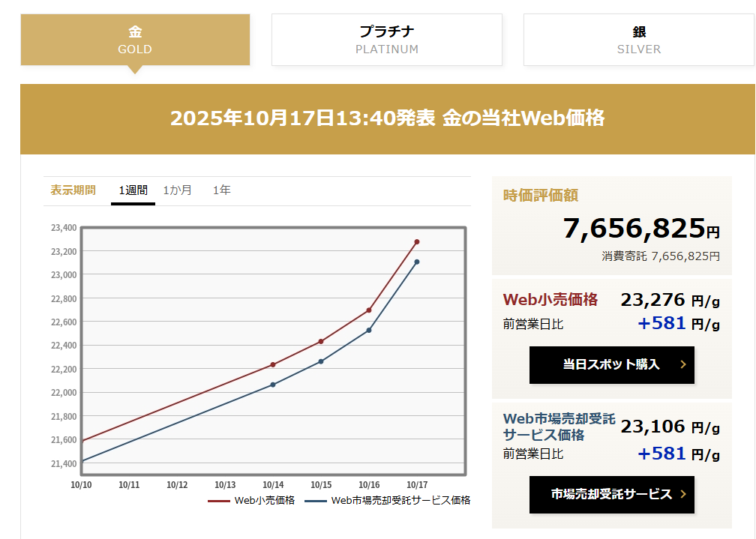Click the red data point at 10/17
Screen dimensions: 756x539
(417, 242)
